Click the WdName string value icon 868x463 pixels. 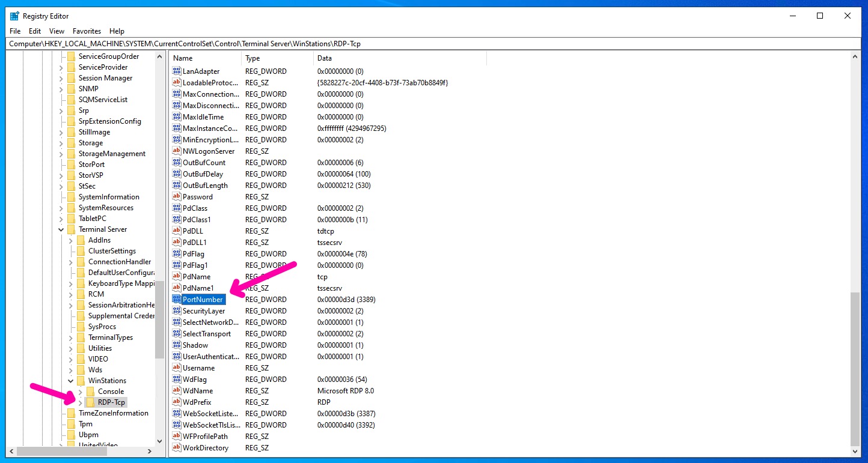177,391
